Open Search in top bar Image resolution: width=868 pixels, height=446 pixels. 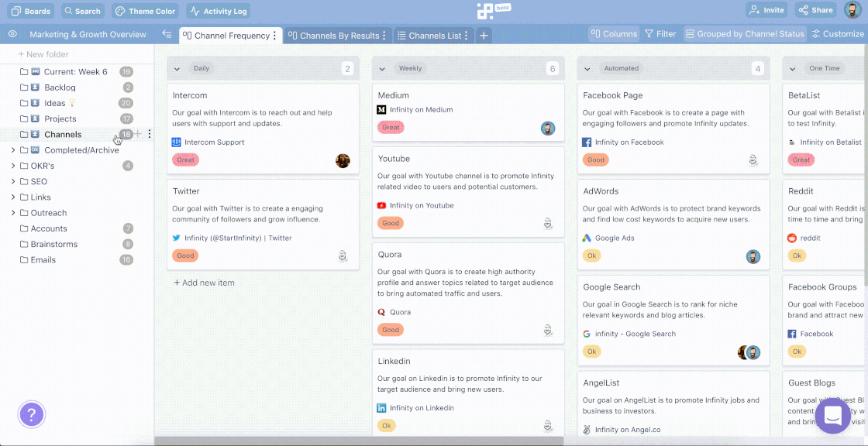coord(82,11)
